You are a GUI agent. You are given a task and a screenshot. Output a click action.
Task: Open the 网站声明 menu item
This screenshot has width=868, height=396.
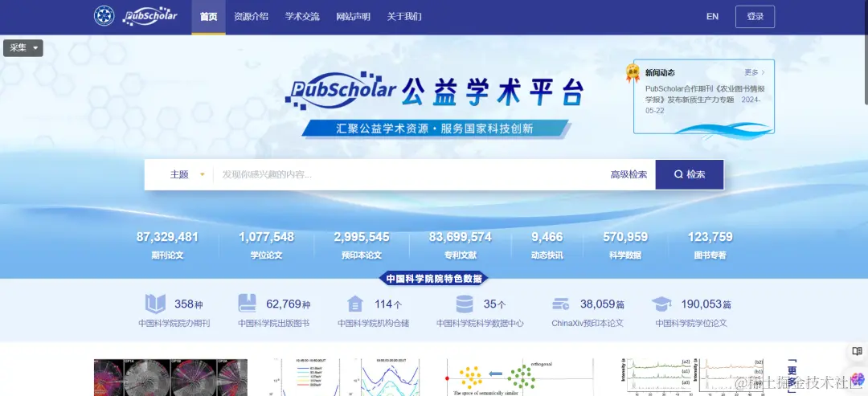(x=353, y=17)
